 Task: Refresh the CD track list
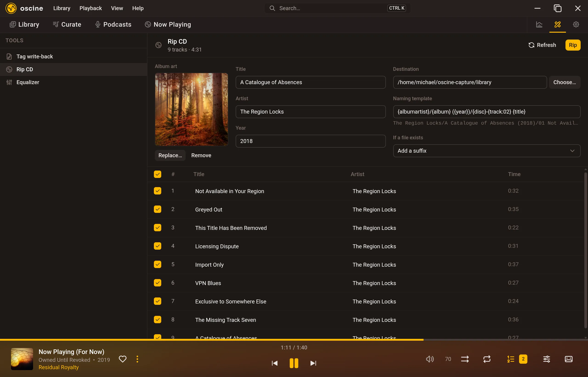click(x=542, y=45)
